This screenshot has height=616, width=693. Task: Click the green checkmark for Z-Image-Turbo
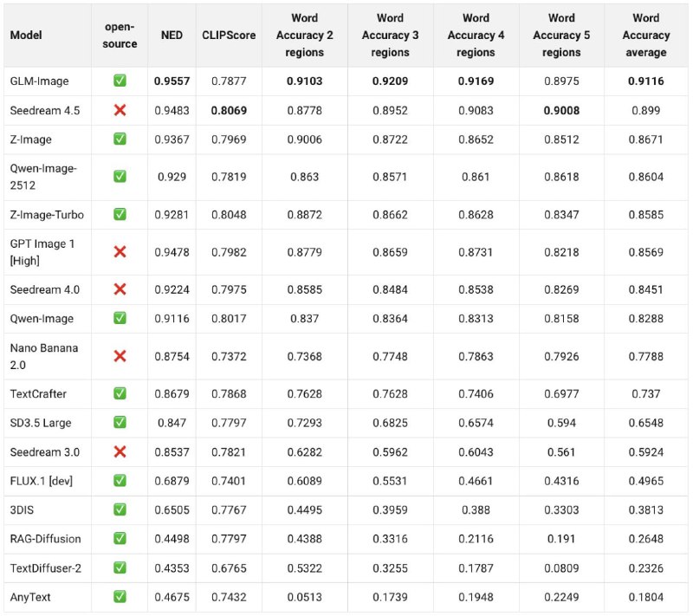click(x=120, y=215)
